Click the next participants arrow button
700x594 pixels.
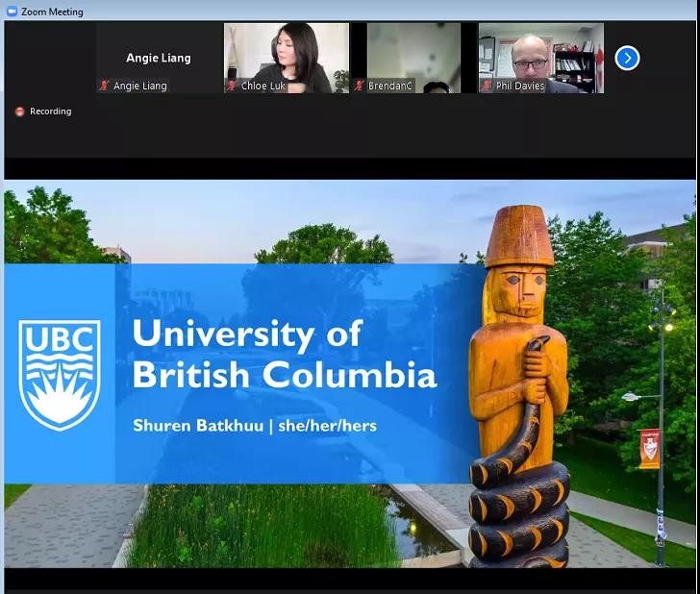point(627,58)
